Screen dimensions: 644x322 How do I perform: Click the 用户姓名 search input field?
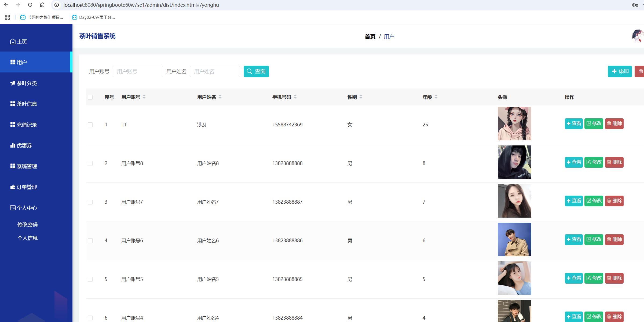click(215, 71)
